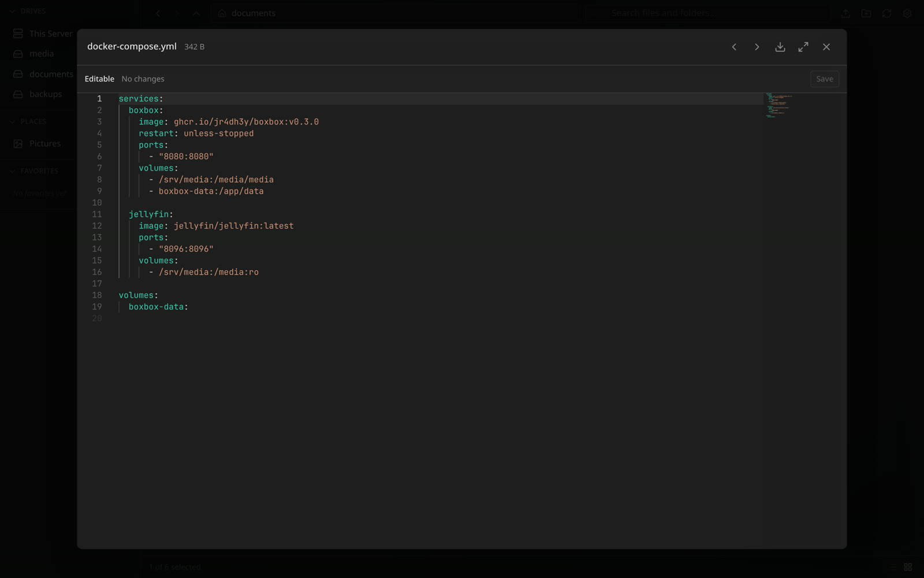Viewport: 924px width, 578px height.
Task: Create a new folder with the toolbar icon
Action: coord(866,13)
